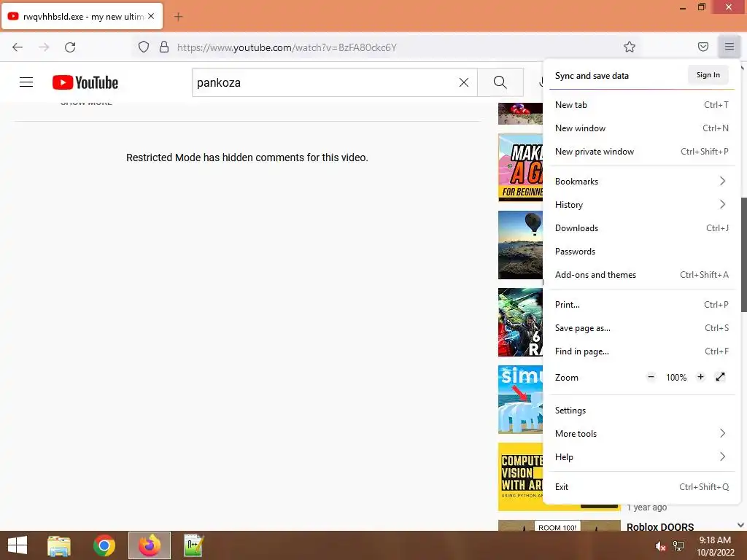Open Passwords from the menu

point(641,251)
